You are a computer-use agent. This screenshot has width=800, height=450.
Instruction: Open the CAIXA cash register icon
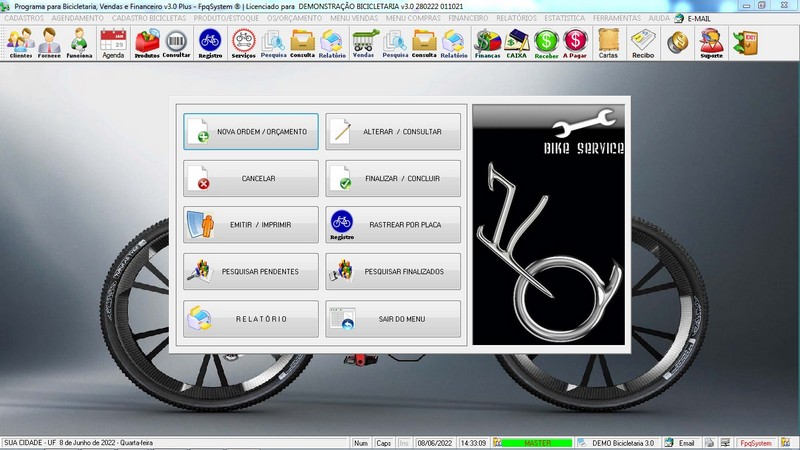coord(517,43)
